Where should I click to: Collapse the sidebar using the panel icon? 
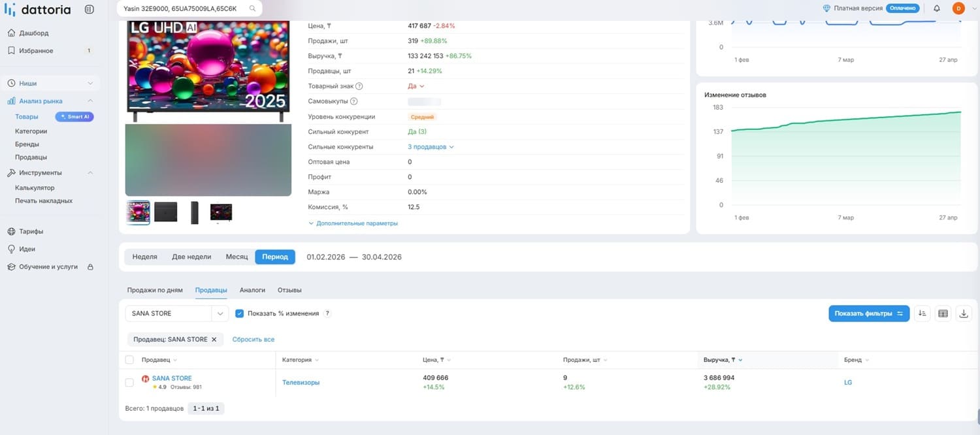(89, 9)
